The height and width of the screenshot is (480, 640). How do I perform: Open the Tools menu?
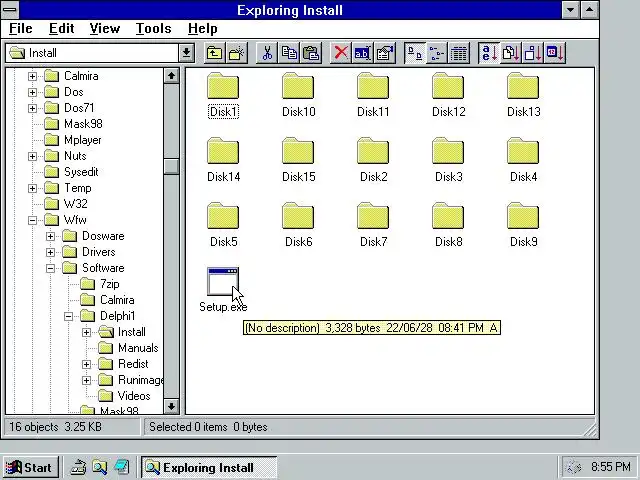[153, 29]
